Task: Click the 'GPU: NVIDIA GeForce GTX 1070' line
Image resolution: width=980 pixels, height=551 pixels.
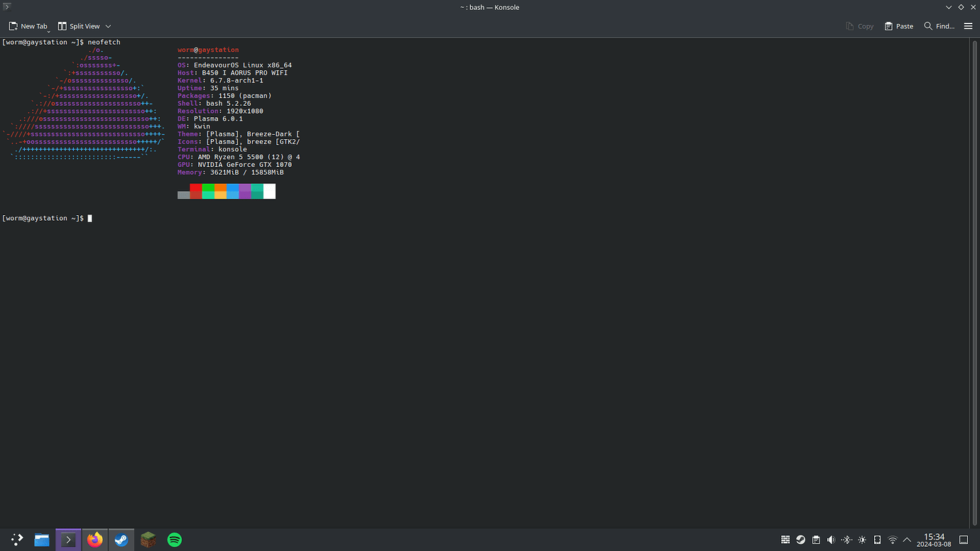Action: (x=234, y=165)
